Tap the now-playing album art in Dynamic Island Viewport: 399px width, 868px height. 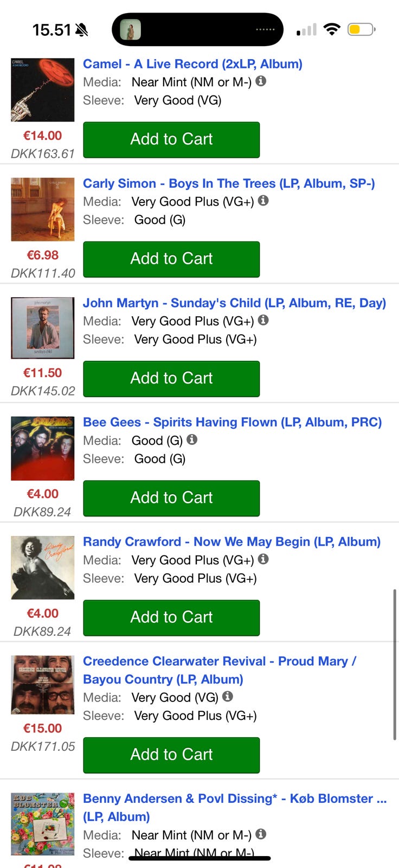(x=130, y=29)
